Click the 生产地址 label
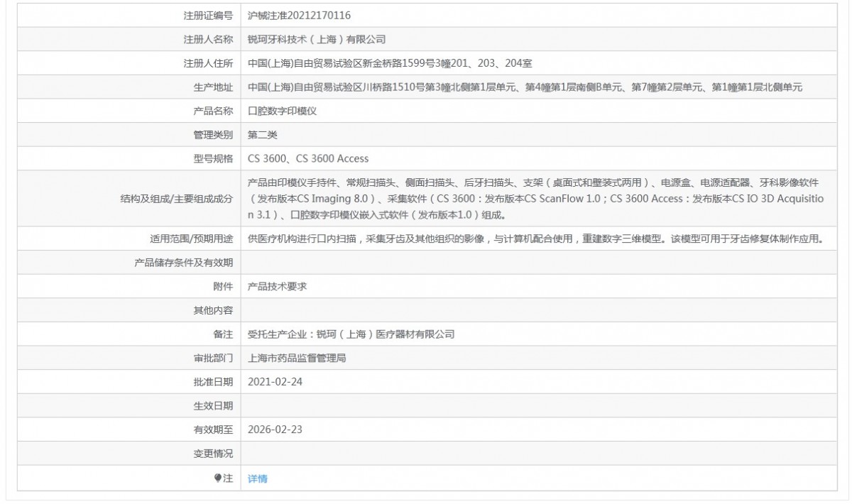This screenshot has height=504, width=852. pos(213,87)
